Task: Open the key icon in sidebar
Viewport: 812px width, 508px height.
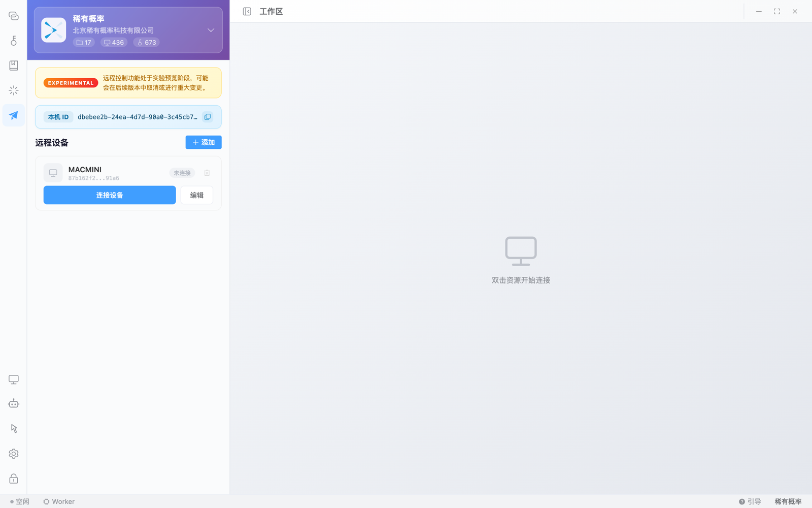Action: pyautogui.click(x=14, y=41)
